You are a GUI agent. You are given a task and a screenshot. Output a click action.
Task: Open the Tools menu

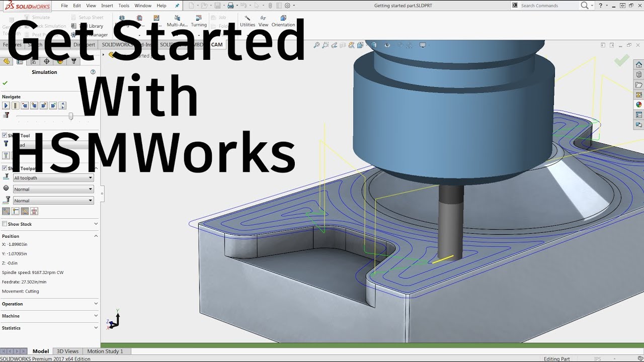(124, 6)
